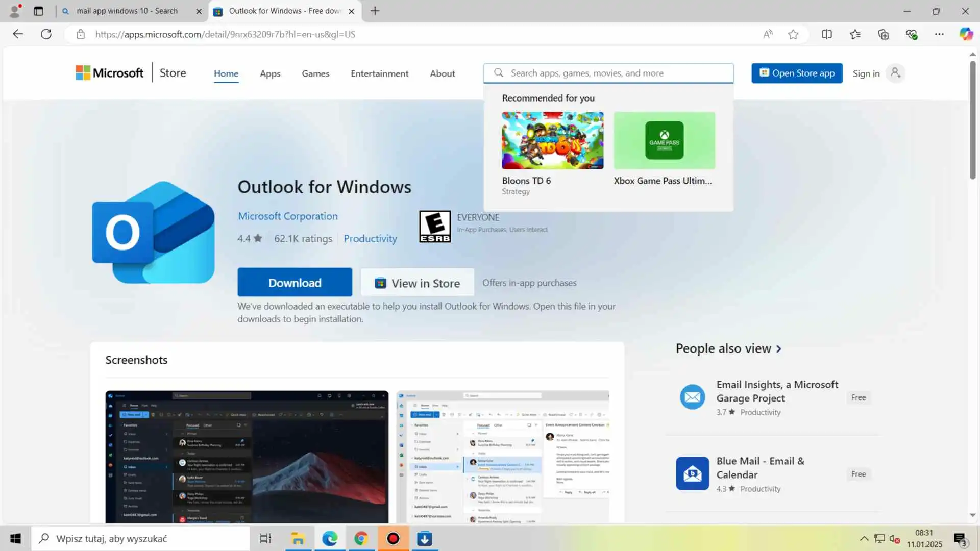
Task: Open the Games menu item
Action: click(315, 73)
